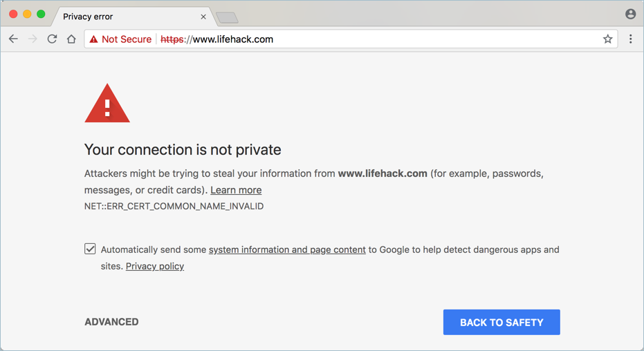Reload the page with the refresh icon

point(52,39)
